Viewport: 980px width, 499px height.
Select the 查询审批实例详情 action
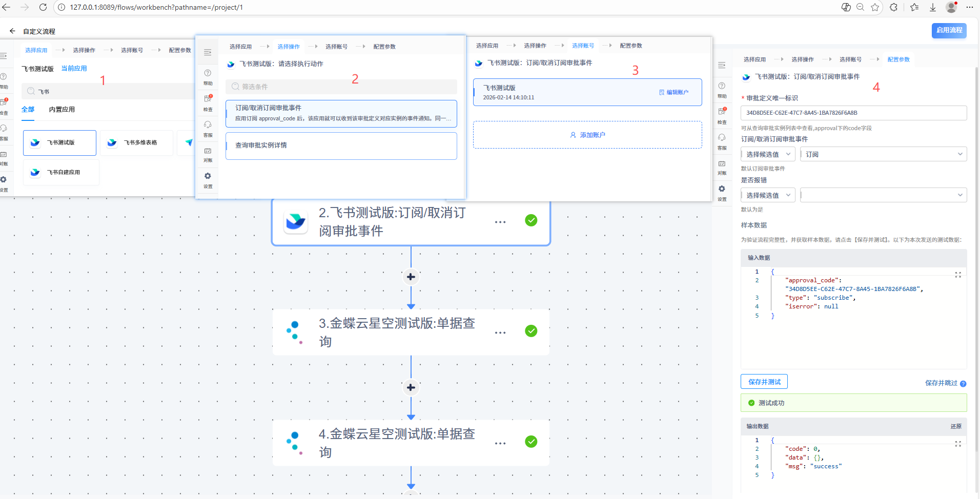tap(341, 146)
